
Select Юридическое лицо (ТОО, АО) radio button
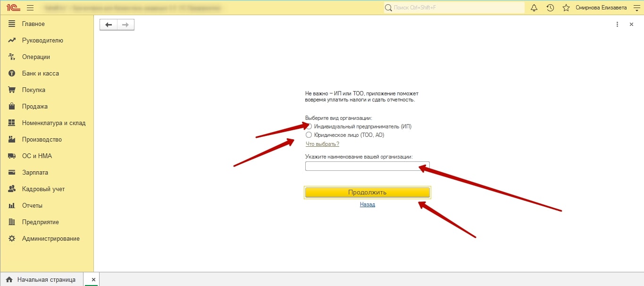(x=309, y=135)
